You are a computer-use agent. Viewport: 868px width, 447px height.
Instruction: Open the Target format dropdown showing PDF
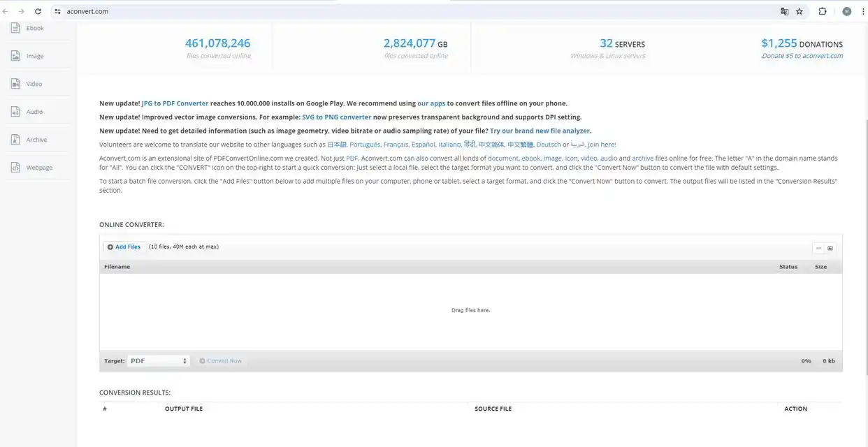158,361
